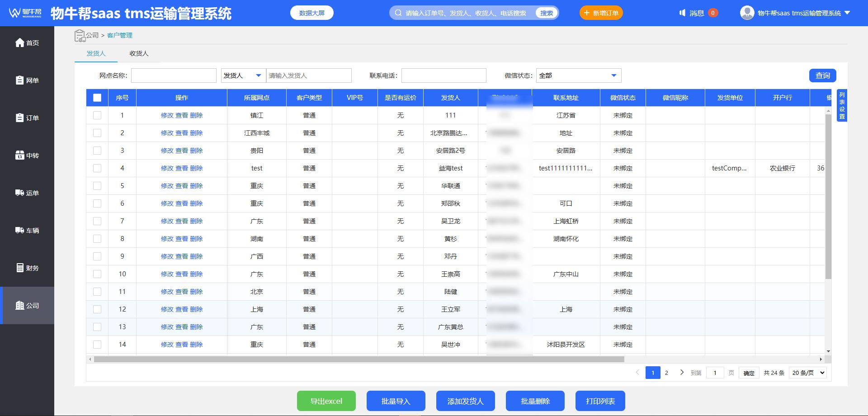Switch to the 收货人 tab
Viewport: 868px width, 416px height.
[139, 53]
